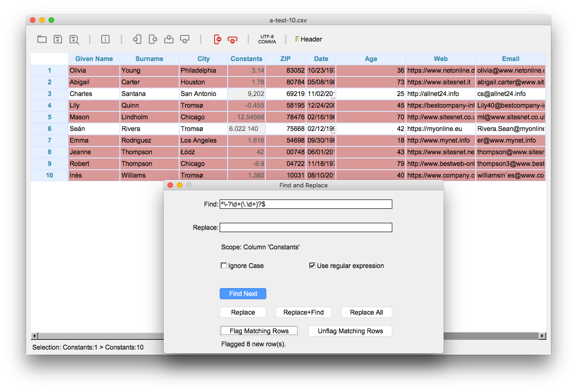
Task: Enable the Ignore Case checkbox
Action: tap(224, 266)
